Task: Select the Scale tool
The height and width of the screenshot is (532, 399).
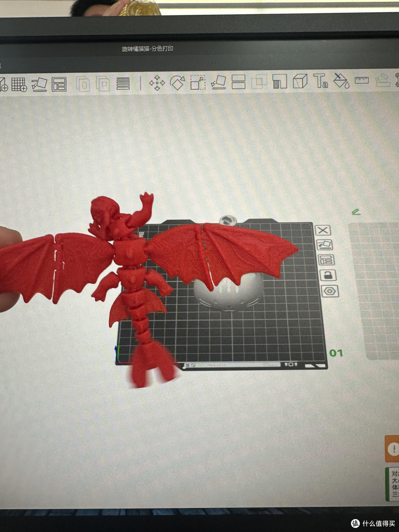Action: 198,82
